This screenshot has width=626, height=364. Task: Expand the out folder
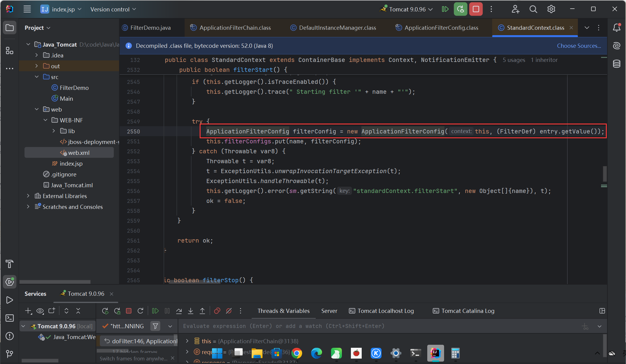pyautogui.click(x=37, y=66)
